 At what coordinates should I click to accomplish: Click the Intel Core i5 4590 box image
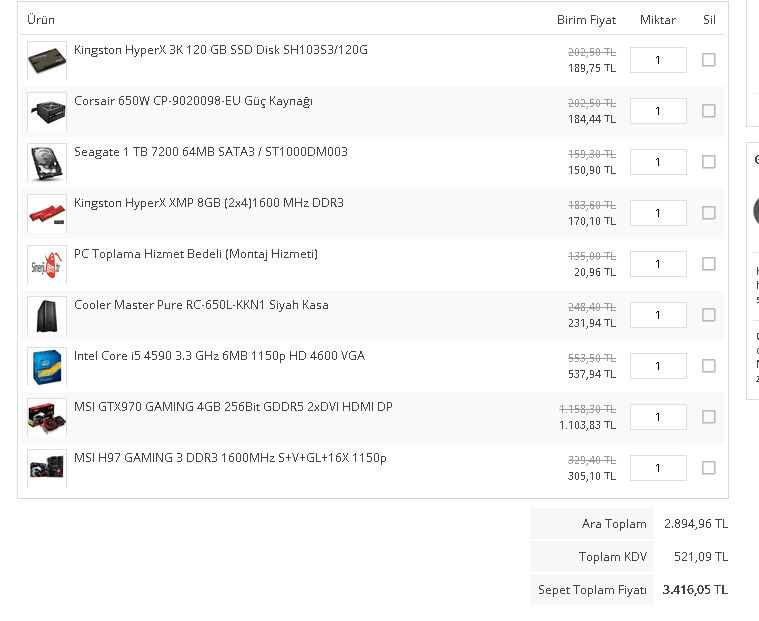click(47, 367)
